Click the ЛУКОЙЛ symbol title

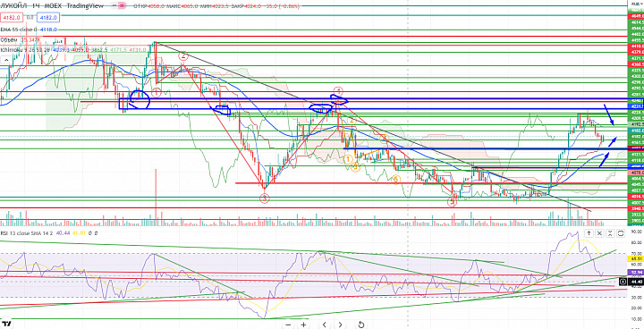point(13,6)
